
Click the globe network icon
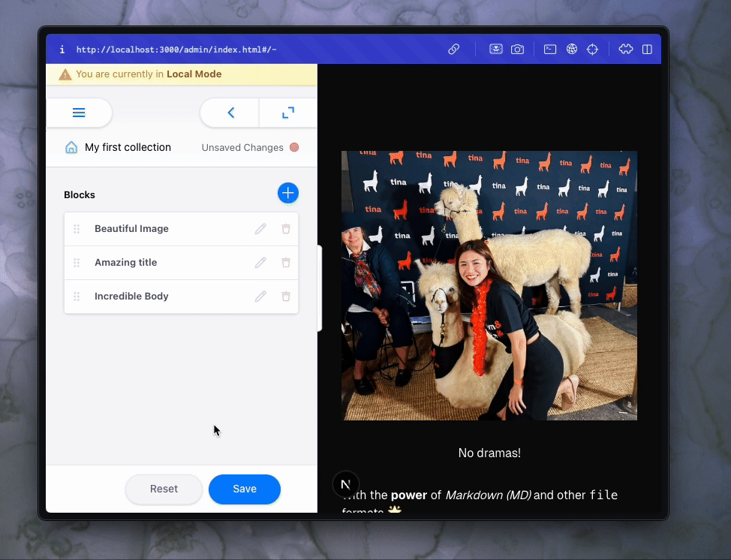572,49
